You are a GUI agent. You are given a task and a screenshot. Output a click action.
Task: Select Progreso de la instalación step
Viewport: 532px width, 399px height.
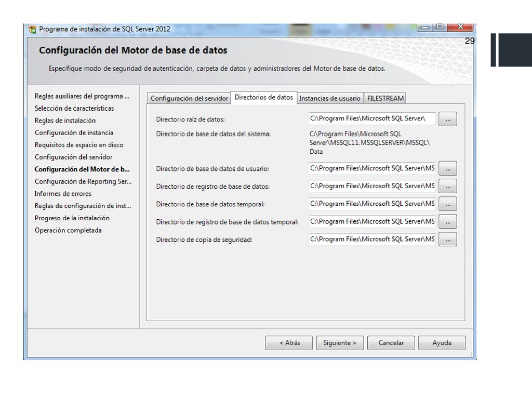point(72,218)
